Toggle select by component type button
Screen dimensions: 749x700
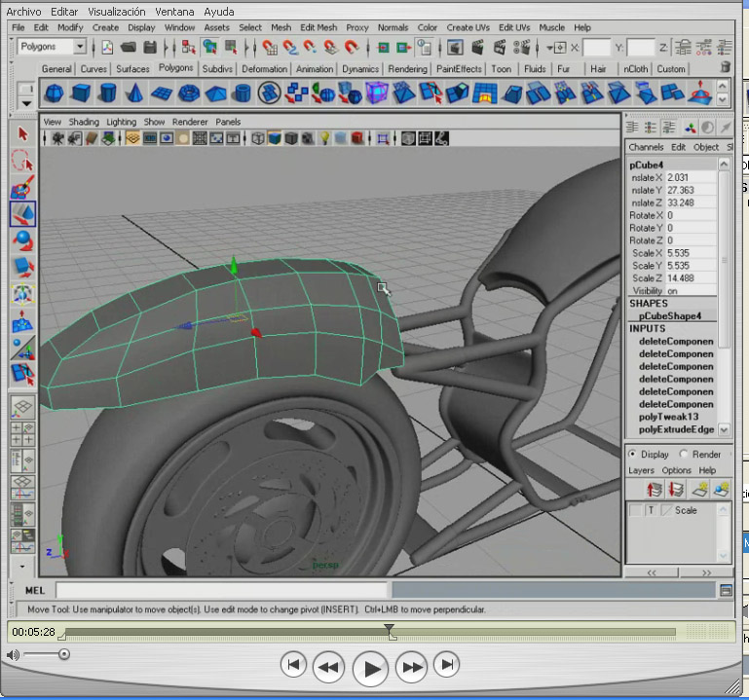coord(231,47)
